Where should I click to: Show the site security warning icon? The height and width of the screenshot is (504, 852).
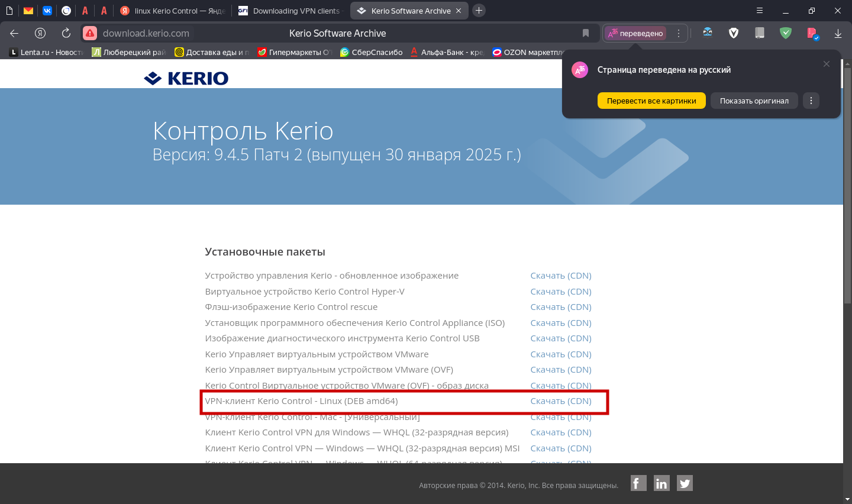(90, 33)
